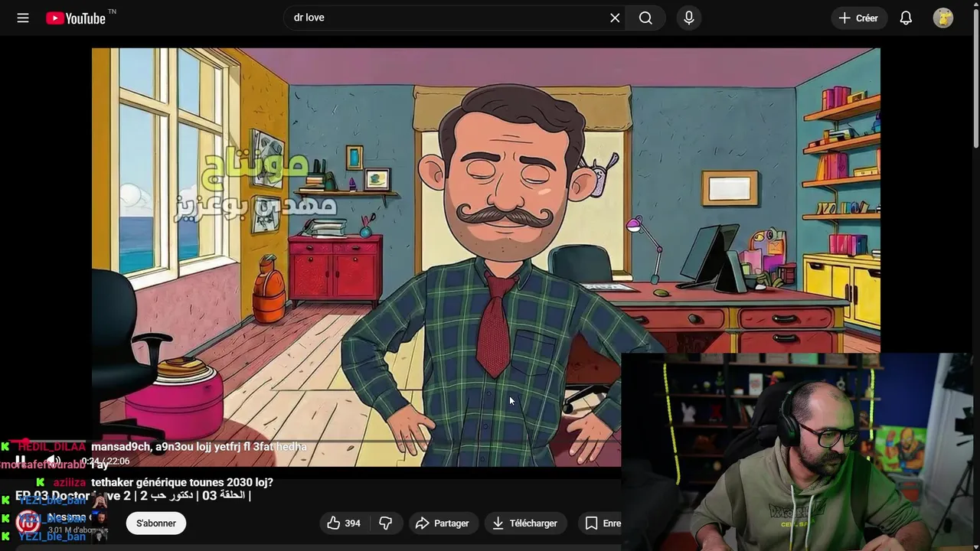Viewport: 980px width, 551px height.
Task: Pause the video with the pause button
Action: coord(21,461)
